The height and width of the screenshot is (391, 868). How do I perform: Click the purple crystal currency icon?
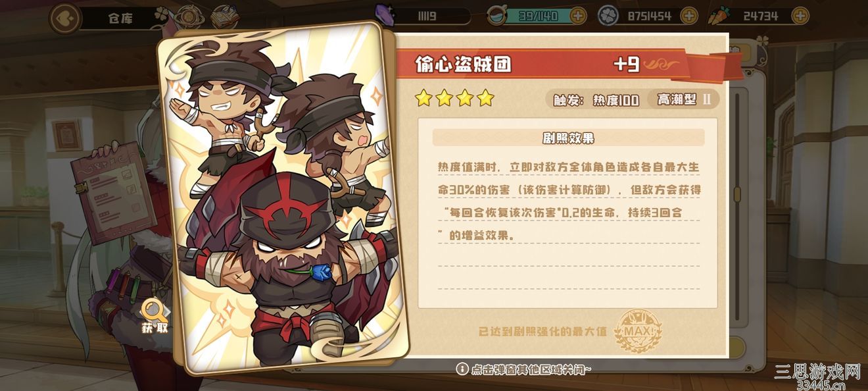click(384, 14)
